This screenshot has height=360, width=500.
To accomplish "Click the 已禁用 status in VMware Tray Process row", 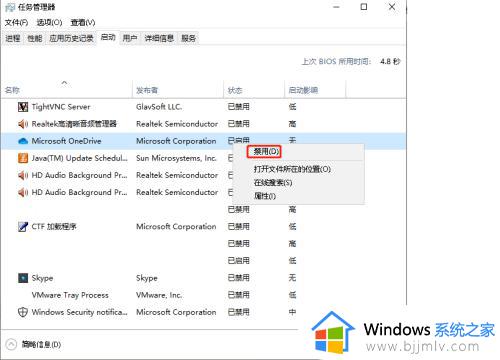I will click(238, 295).
